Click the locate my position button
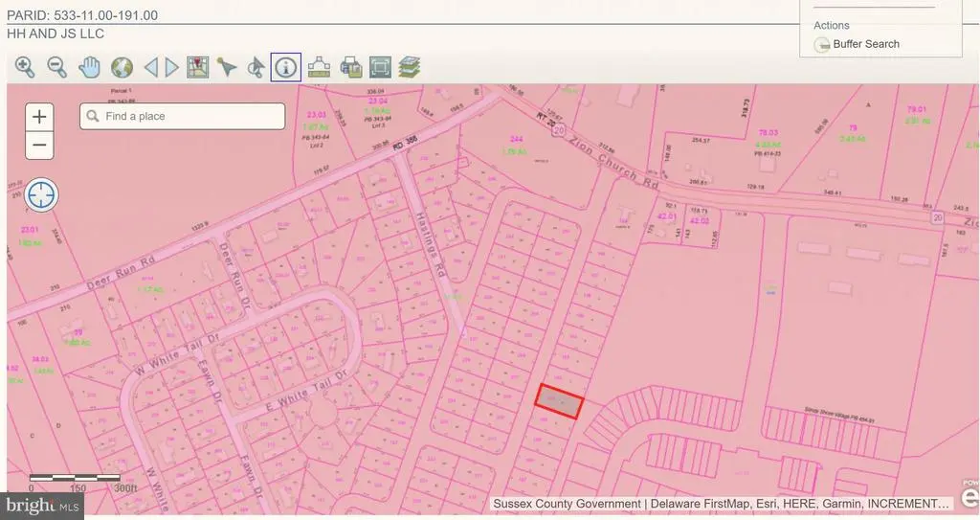The image size is (980, 520). click(x=42, y=195)
